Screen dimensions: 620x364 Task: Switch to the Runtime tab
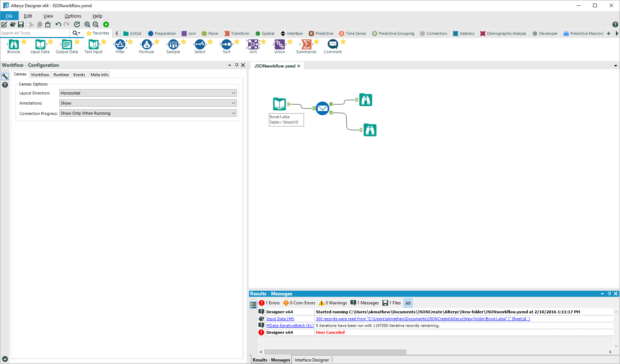(x=61, y=75)
